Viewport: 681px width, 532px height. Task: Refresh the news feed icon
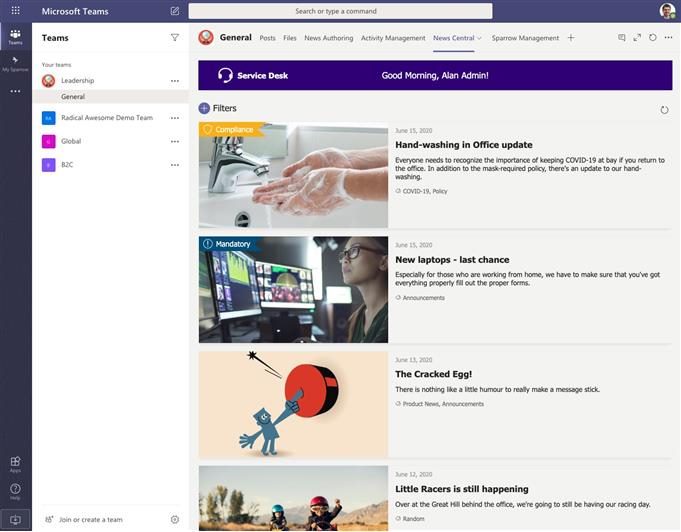[664, 110]
